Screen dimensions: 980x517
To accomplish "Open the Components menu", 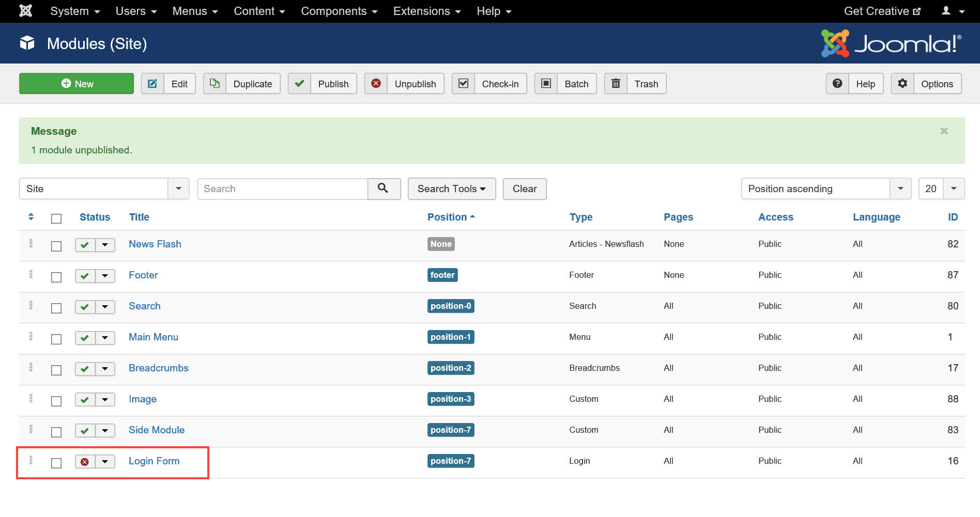I will 339,11.
